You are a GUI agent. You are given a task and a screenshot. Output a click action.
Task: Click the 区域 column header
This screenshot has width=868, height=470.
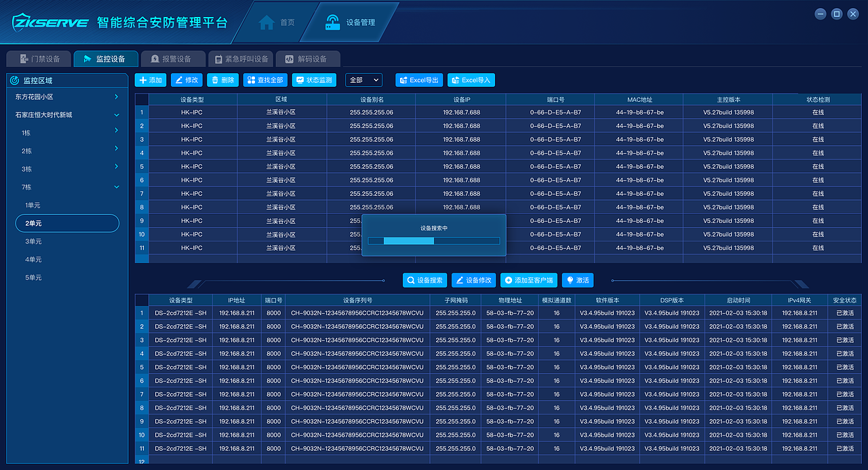tap(281, 99)
